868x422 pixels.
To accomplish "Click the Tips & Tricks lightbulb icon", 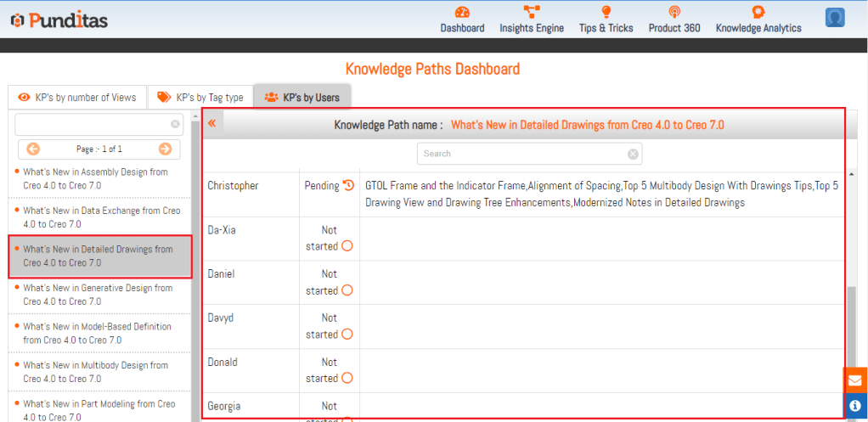I will click(606, 12).
